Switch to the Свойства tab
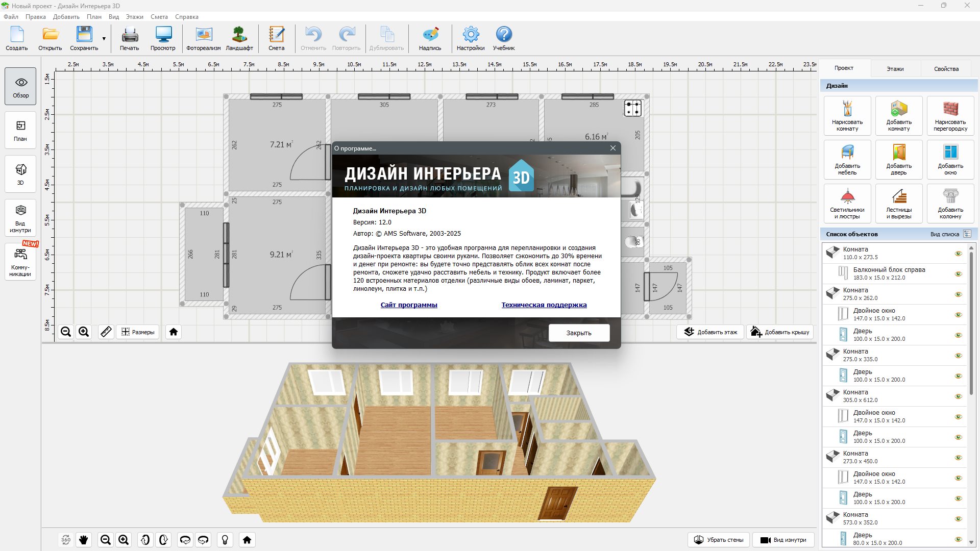 coord(946,69)
